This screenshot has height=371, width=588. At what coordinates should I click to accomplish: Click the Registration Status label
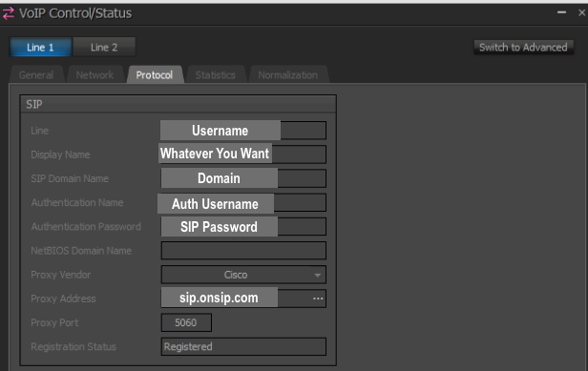coord(73,346)
